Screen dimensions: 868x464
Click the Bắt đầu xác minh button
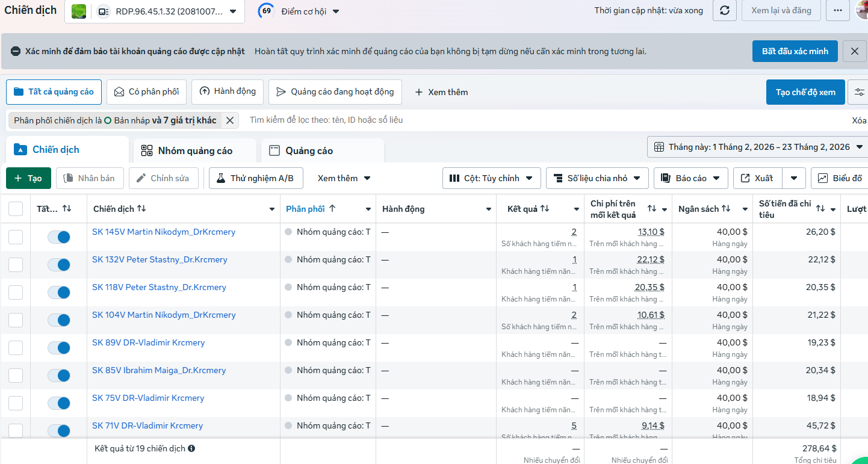coord(795,51)
